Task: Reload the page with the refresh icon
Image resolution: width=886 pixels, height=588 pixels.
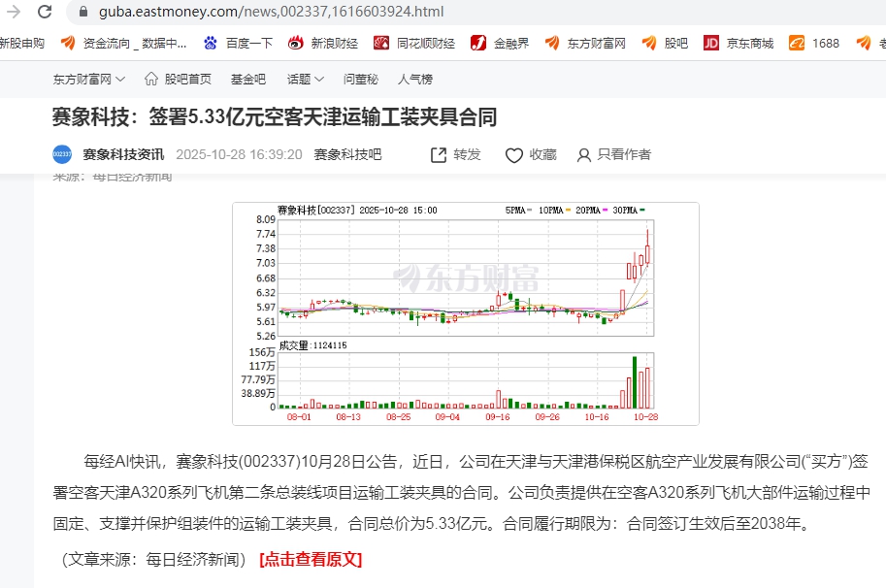Action: [45, 12]
